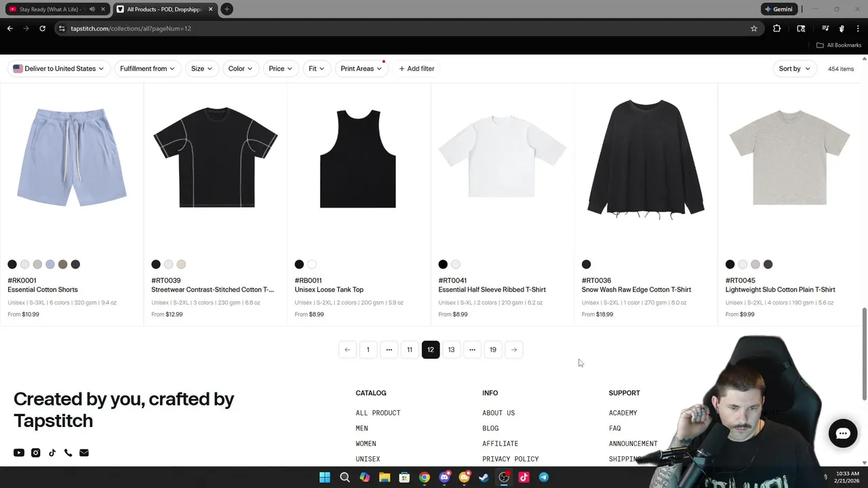The width and height of the screenshot is (868, 488).
Task: Open Steam from the taskbar
Action: (484, 477)
